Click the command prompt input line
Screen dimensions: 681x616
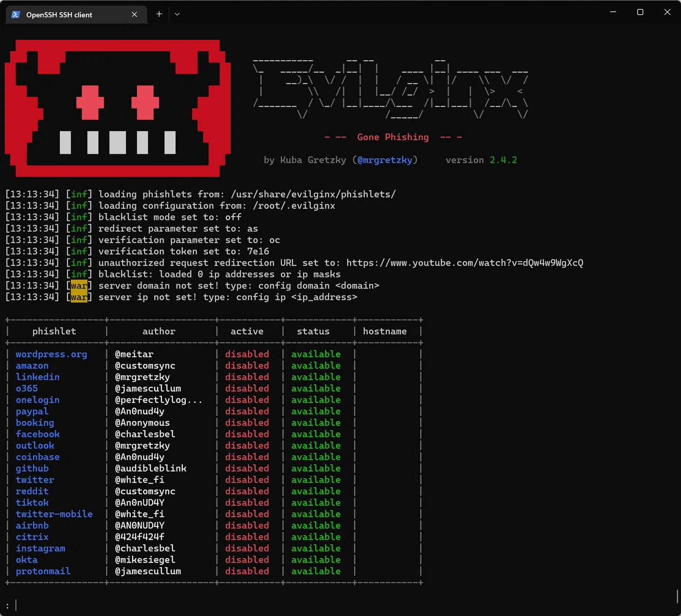(340, 605)
